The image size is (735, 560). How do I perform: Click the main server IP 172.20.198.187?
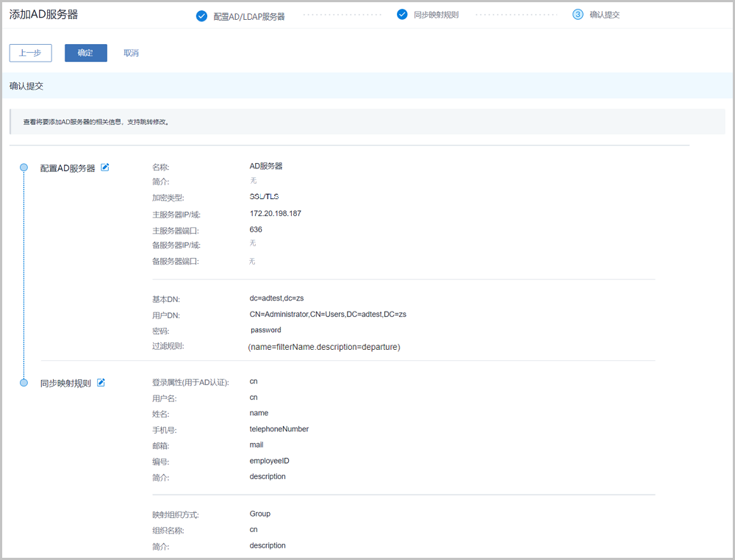coord(276,214)
